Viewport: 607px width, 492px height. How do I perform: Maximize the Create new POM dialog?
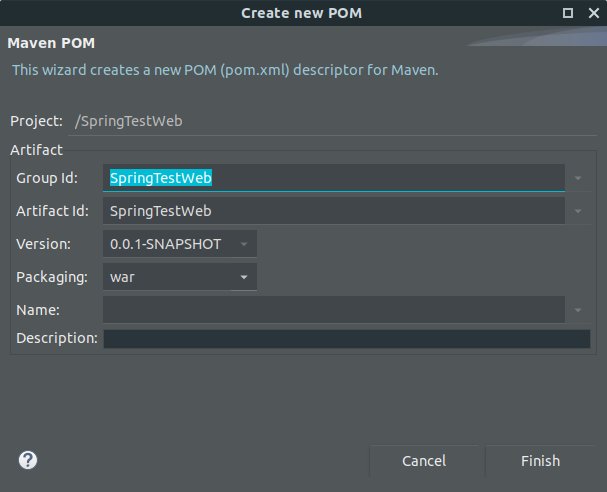[568, 13]
